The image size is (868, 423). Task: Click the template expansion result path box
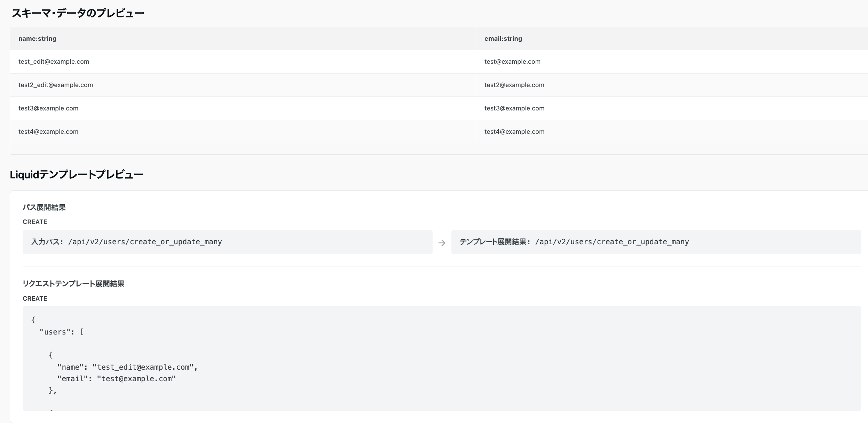(x=656, y=242)
